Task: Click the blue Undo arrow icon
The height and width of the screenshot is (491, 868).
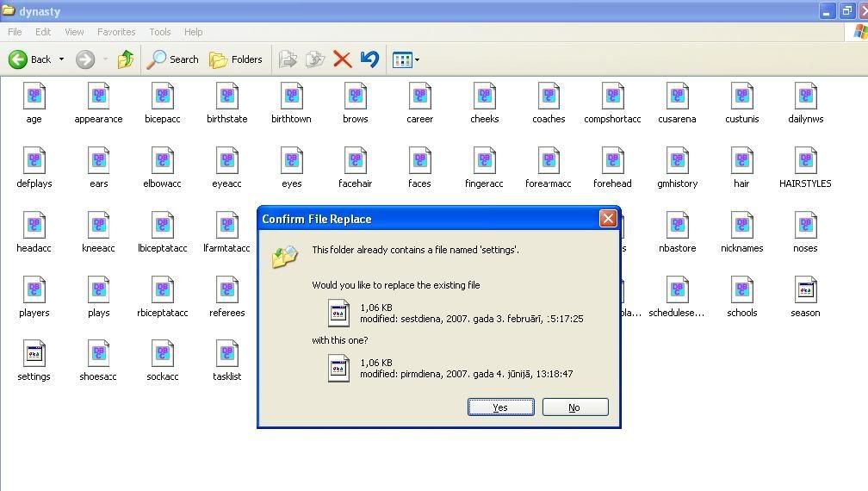Action: point(369,59)
